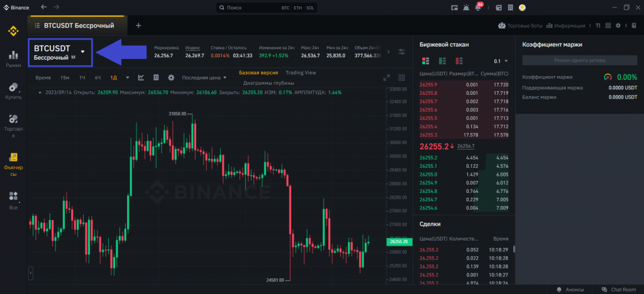Expand more timeframes dropdown after 1Д
Viewport: 644px width, 294px height.
[128, 77]
